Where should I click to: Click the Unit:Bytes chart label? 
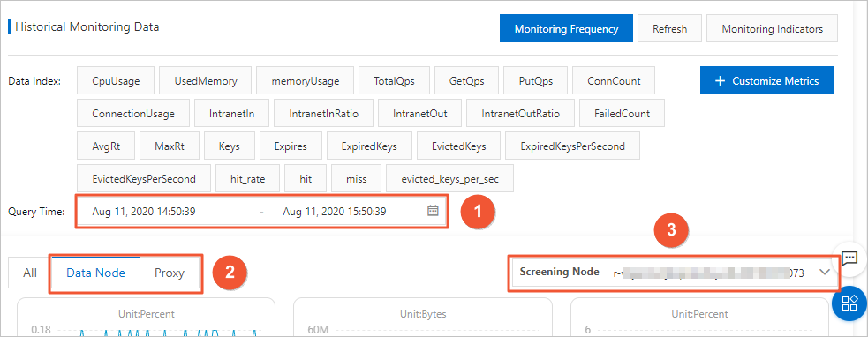tap(422, 314)
